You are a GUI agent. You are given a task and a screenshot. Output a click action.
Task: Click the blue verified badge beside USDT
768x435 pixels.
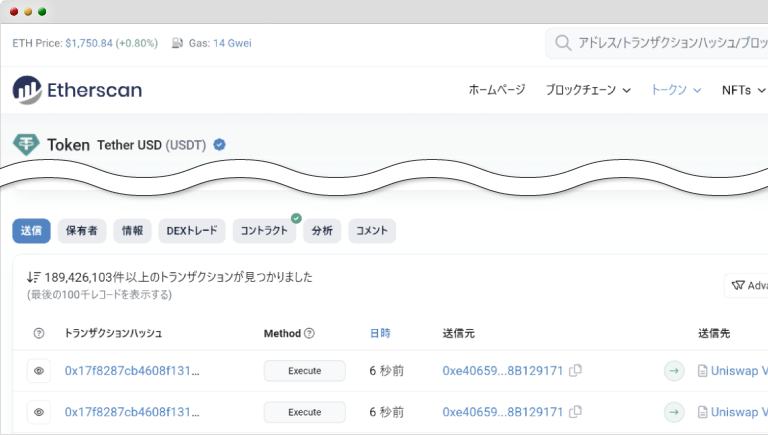click(220, 145)
